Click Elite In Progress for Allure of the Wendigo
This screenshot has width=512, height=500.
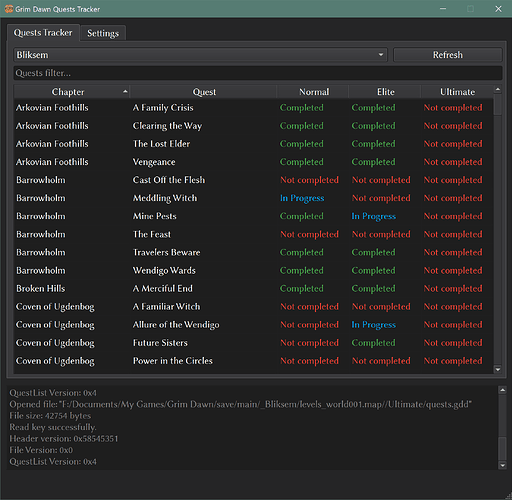[374, 325]
